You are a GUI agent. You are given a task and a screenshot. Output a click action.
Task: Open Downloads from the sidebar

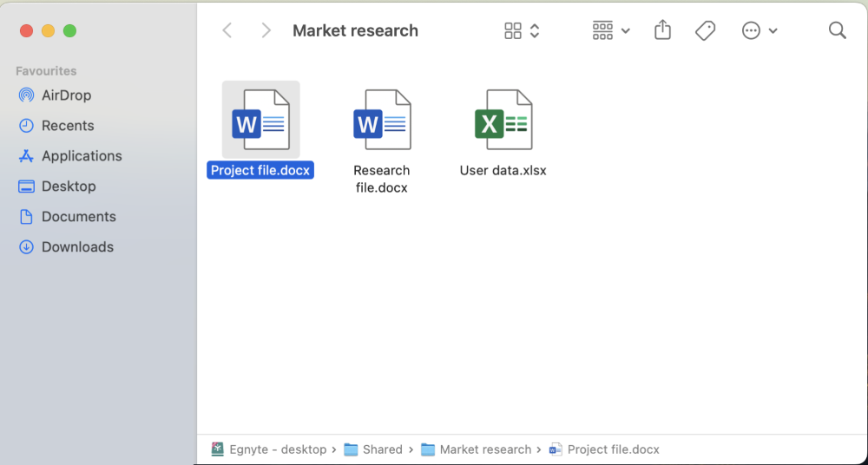77,247
